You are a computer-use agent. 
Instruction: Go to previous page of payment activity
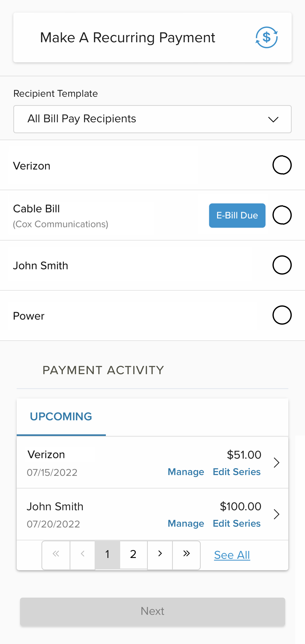(82, 554)
